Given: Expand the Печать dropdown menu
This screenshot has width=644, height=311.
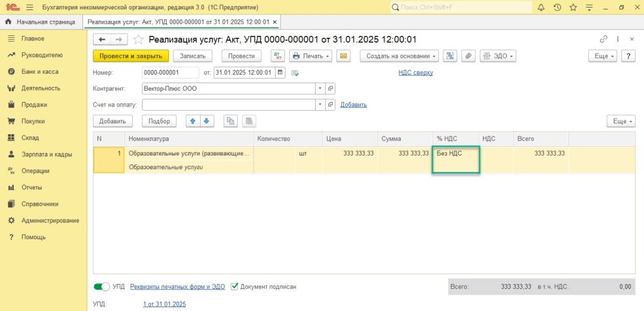Looking at the screenshot, I should click(x=310, y=56).
